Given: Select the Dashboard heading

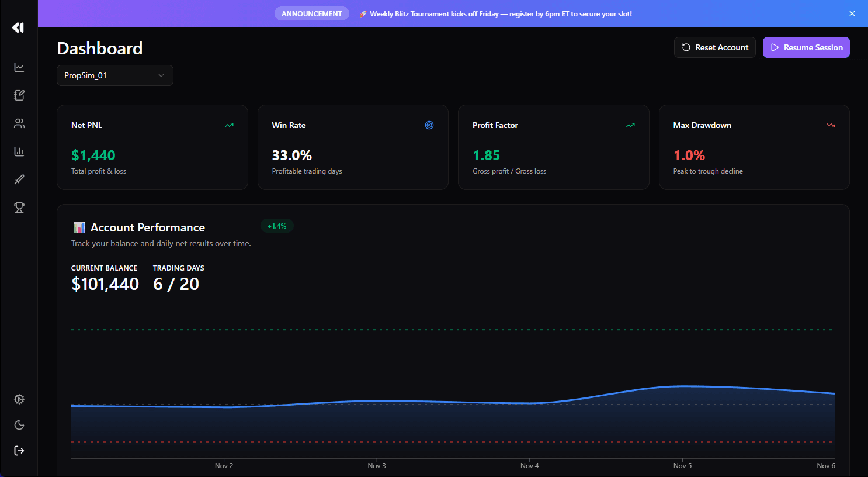Looking at the screenshot, I should click(x=99, y=49).
